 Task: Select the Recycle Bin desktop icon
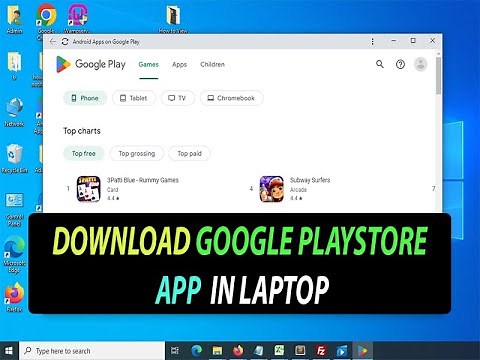[14, 158]
